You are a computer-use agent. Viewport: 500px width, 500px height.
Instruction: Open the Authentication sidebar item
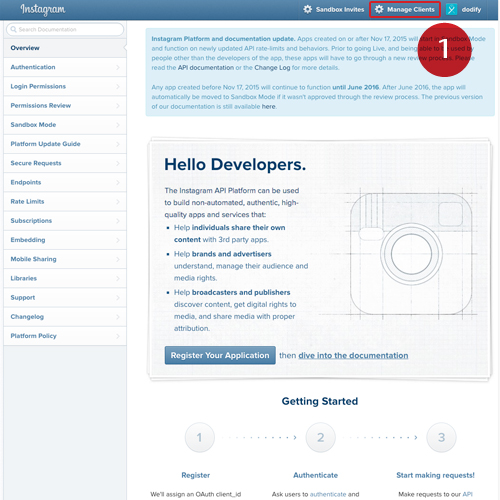tap(65, 67)
